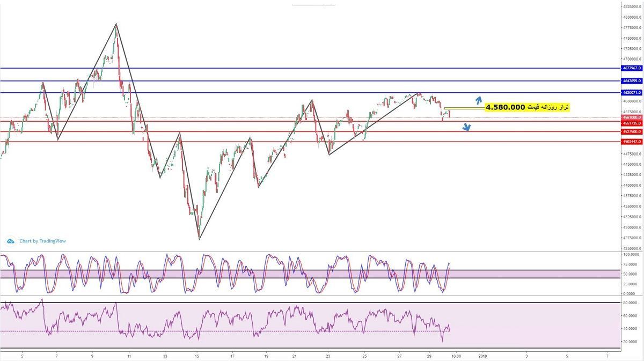Image resolution: width=644 pixels, height=361 pixels.
Task: Click the 2019 label on time axis
Action: pyautogui.click(x=482, y=355)
